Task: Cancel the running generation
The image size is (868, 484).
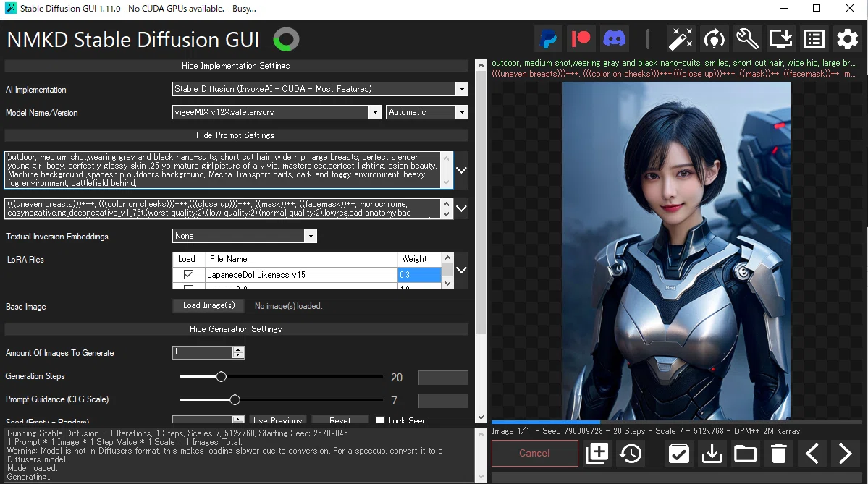Action: pos(535,454)
